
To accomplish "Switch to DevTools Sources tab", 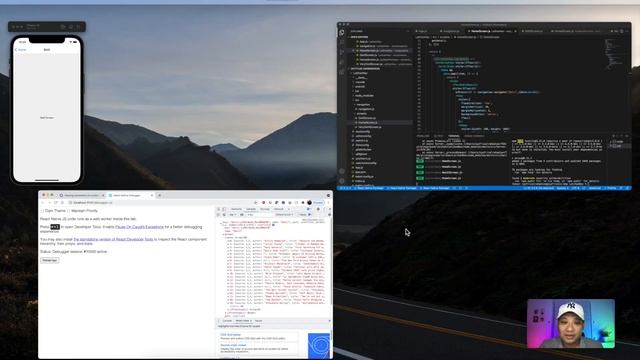I will click(264, 209).
